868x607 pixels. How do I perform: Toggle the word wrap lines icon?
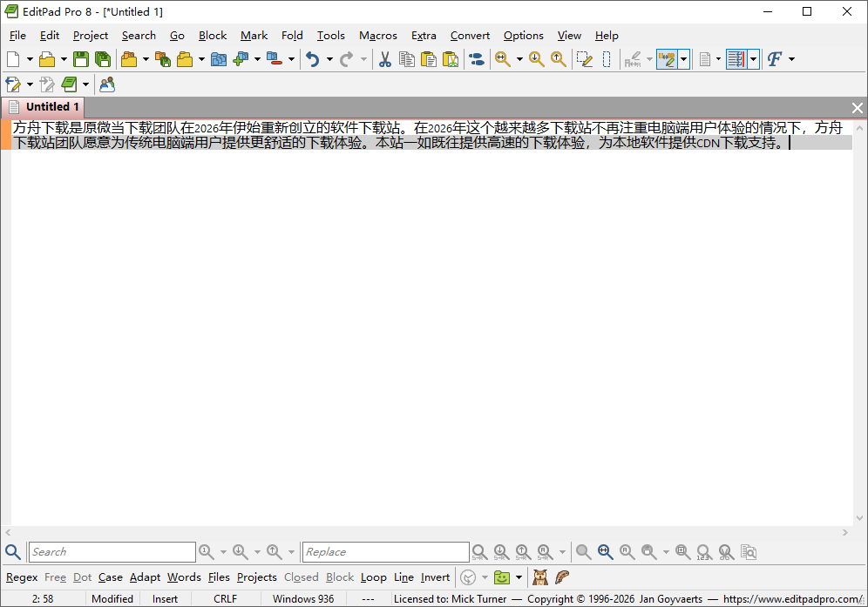tap(736, 59)
